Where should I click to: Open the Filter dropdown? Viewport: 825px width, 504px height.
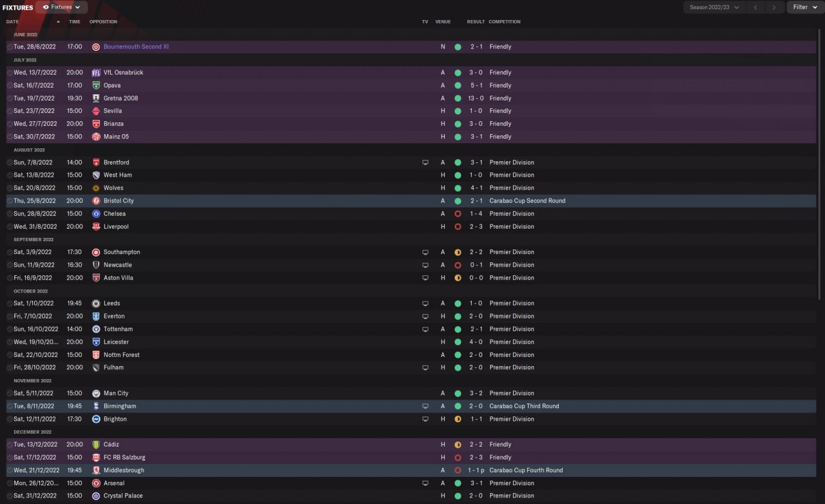(x=804, y=7)
